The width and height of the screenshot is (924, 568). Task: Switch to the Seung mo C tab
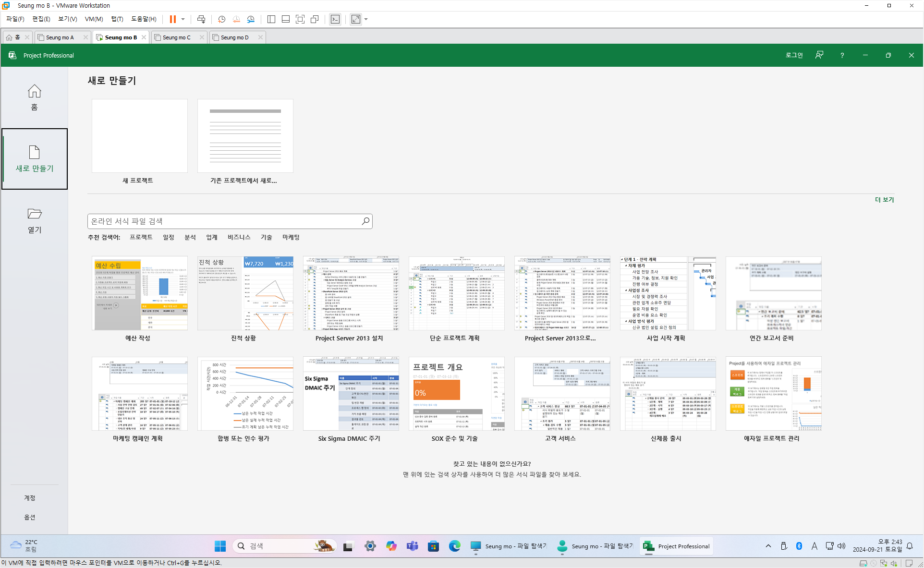pos(177,37)
